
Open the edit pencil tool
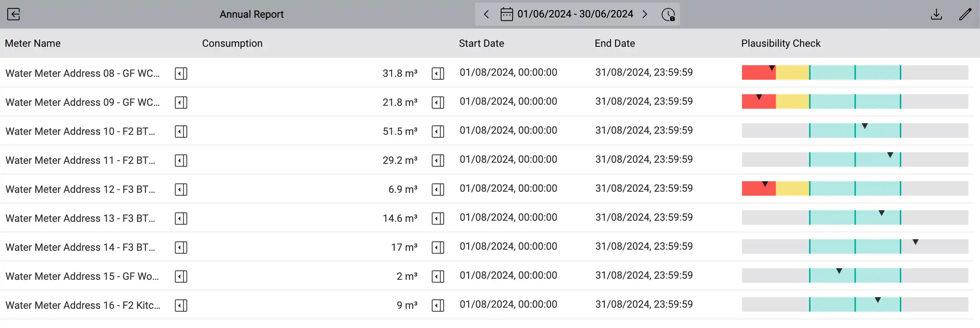coord(965,14)
